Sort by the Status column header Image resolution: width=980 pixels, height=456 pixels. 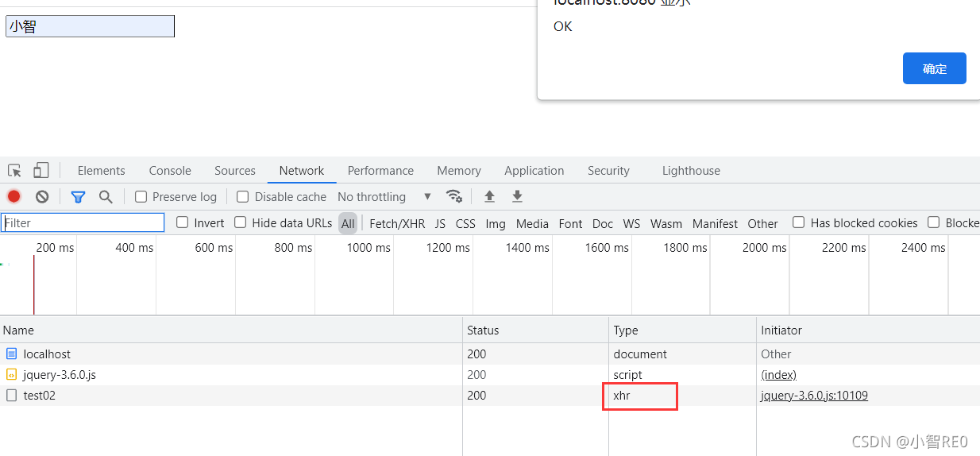coord(535,330)
